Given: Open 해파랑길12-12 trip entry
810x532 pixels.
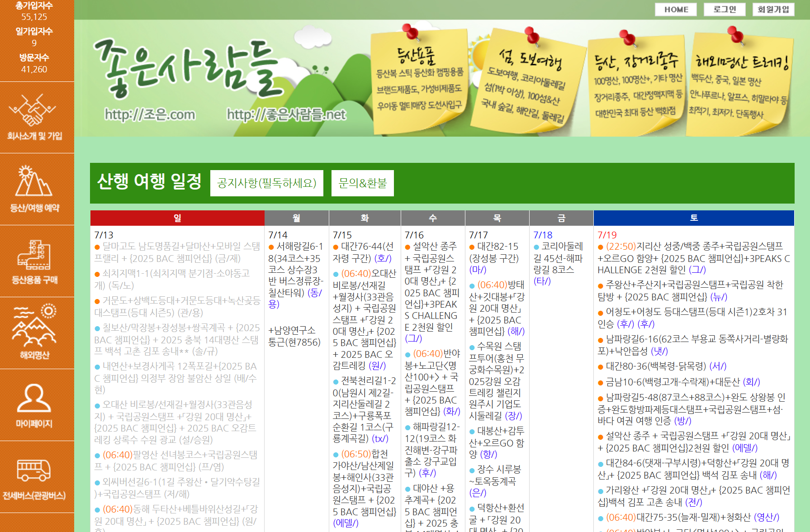Looking at the screenshot, I should click(432, 450).
